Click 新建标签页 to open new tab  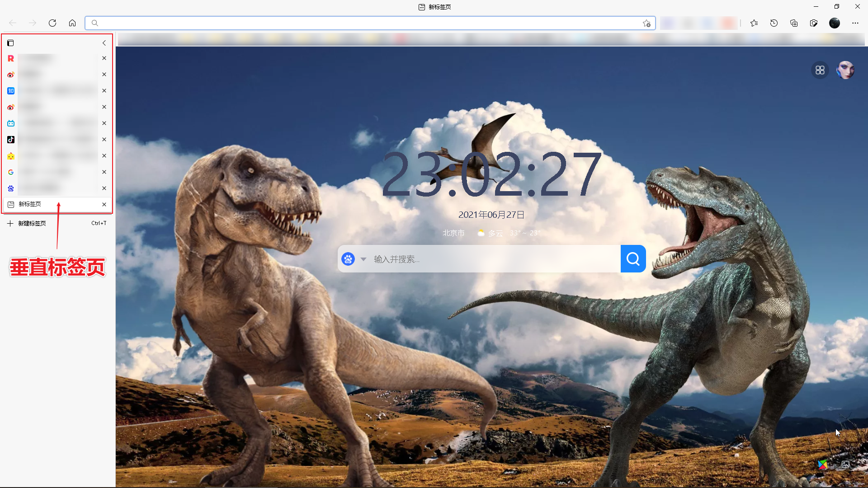32,223
